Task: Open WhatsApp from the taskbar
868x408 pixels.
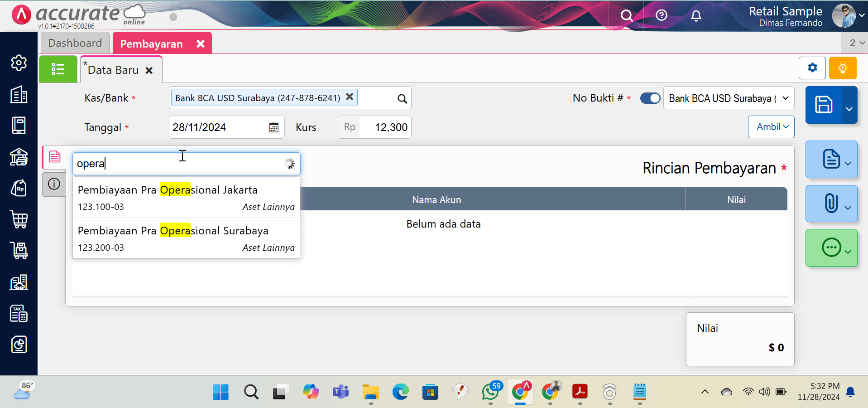Action: [490, 392]
